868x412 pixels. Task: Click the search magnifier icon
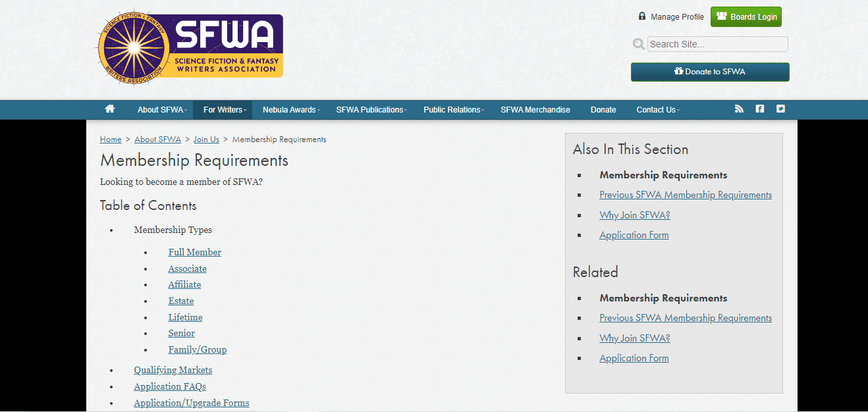point(638,43)
